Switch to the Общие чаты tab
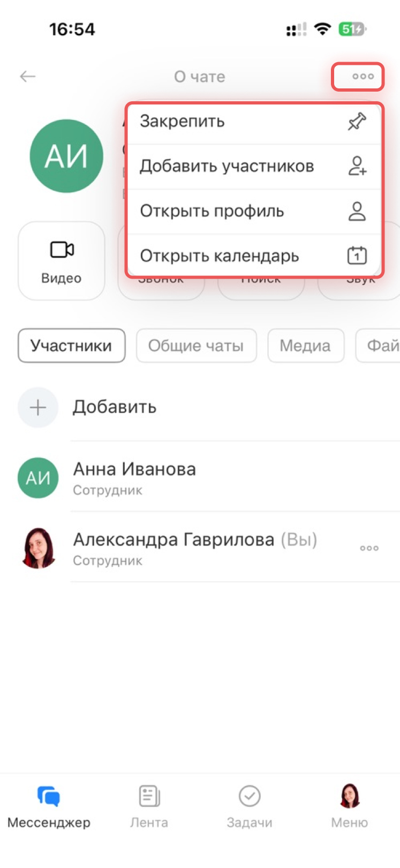 click(196, 346)
